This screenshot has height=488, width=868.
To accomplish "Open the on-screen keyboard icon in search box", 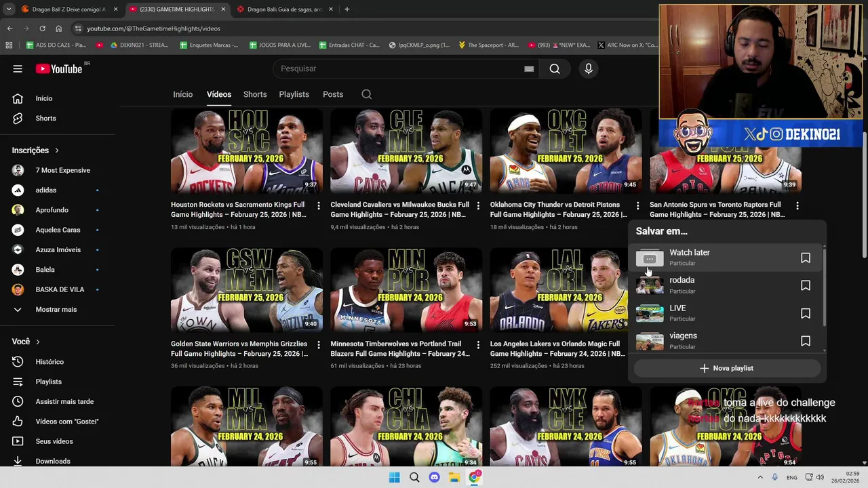I will [529, 68].
